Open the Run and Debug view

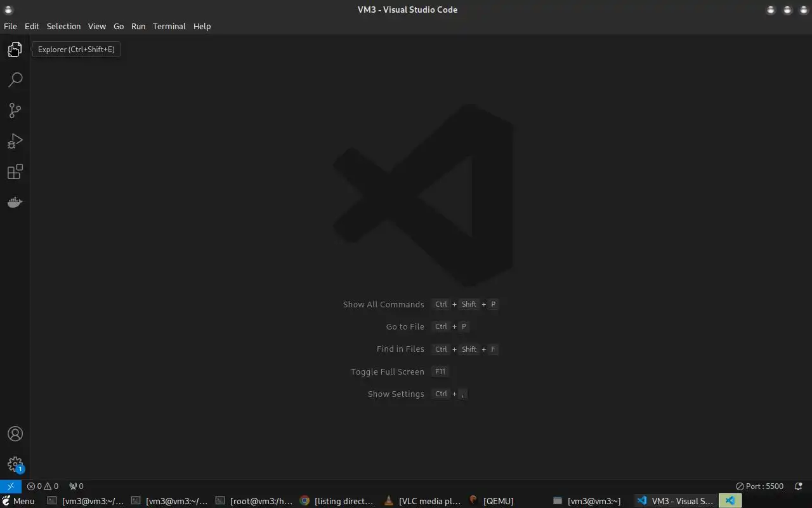[15, 141]
